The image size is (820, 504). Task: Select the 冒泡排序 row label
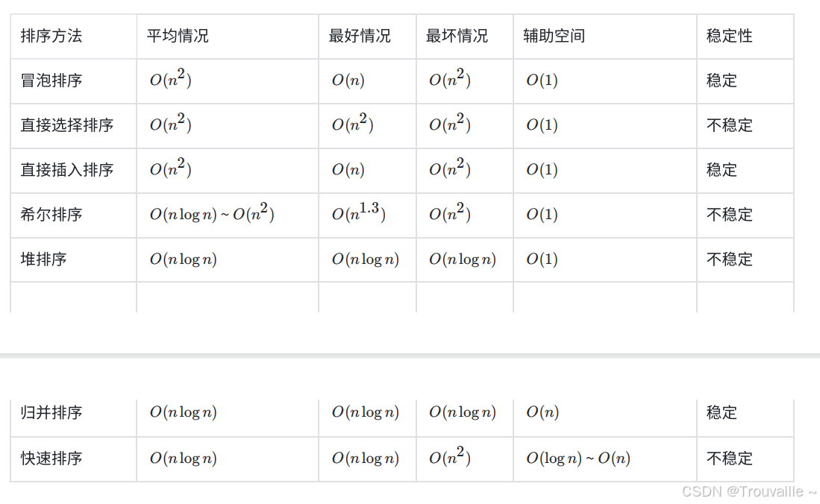pyautogui.click(x=51, y=81)
